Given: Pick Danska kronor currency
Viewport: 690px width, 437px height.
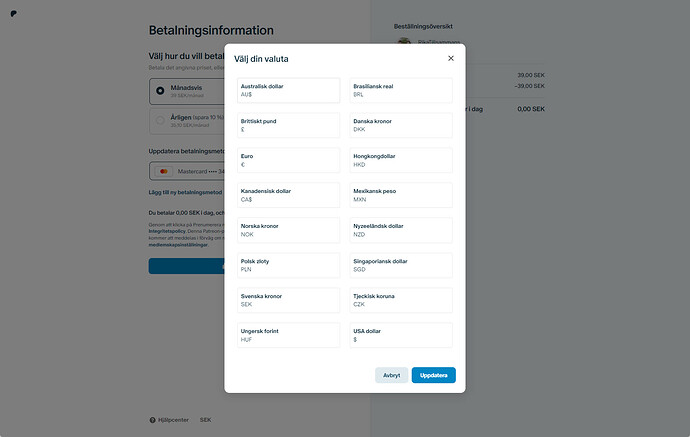Looking at the screenshot, I should [x=401, y=125].
